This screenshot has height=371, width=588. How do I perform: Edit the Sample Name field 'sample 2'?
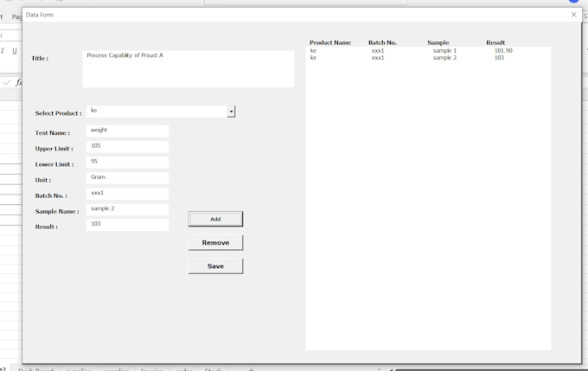[127, 209]
